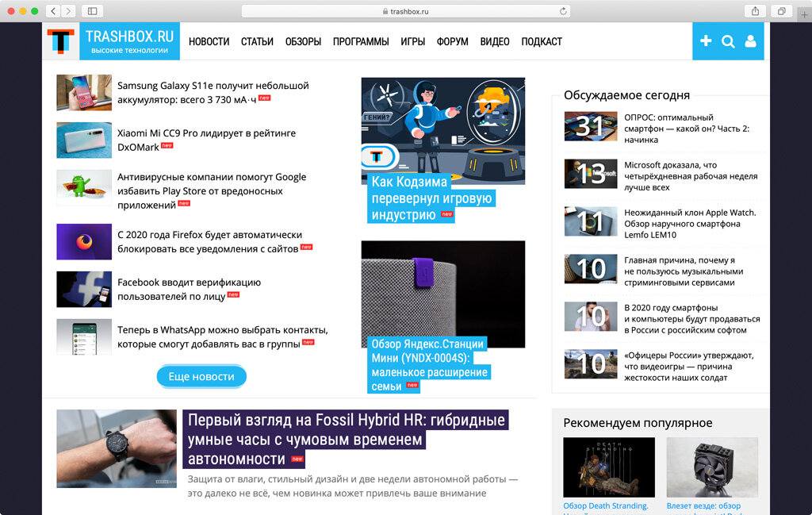Open the НОВОСТИ menu item
812x515 pixels.
coord(209,41)
